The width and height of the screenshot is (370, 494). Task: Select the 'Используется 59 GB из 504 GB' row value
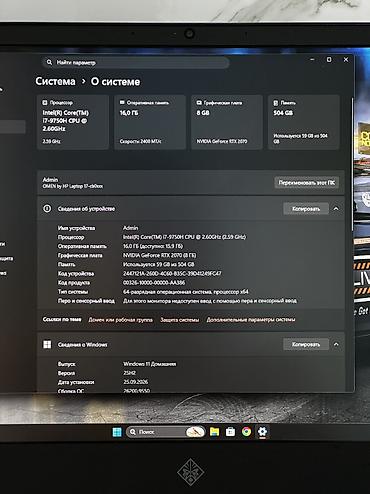(159, 264)
